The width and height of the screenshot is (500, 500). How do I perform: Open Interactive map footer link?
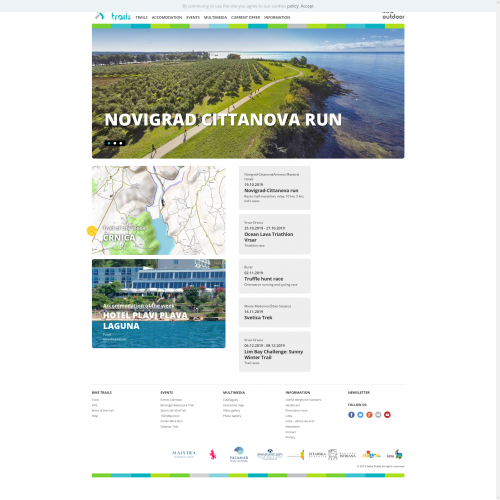coord(233,405)
